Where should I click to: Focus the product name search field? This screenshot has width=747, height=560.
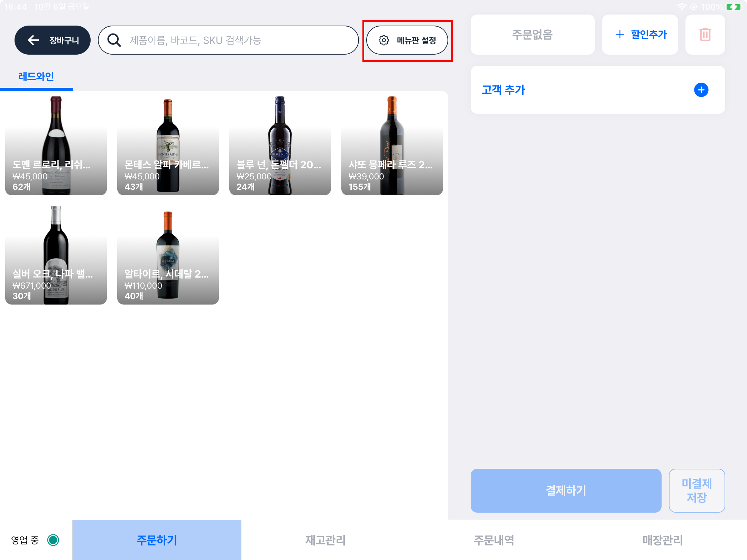click(239, 40)
